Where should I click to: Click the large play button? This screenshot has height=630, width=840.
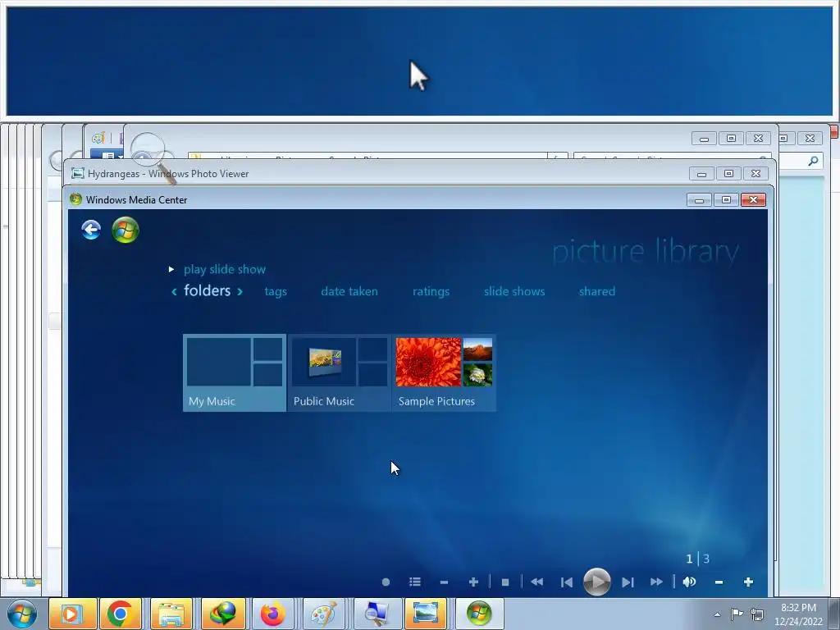click(x=597, y=582)
